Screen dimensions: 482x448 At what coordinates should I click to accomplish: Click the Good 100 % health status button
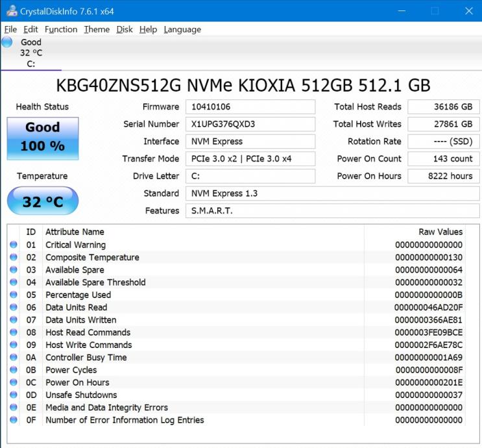(x=43, y=138)
